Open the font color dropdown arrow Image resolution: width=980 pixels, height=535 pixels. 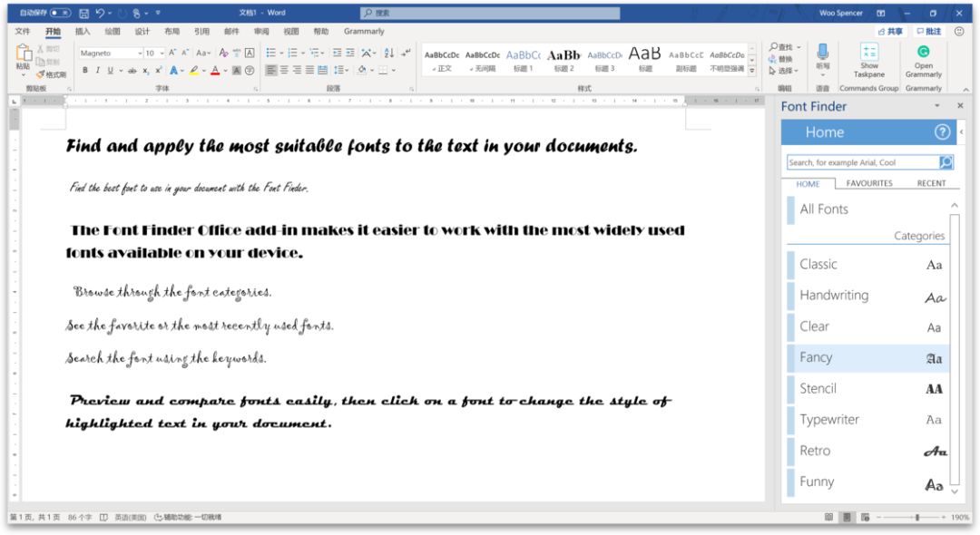pos(224,71)
